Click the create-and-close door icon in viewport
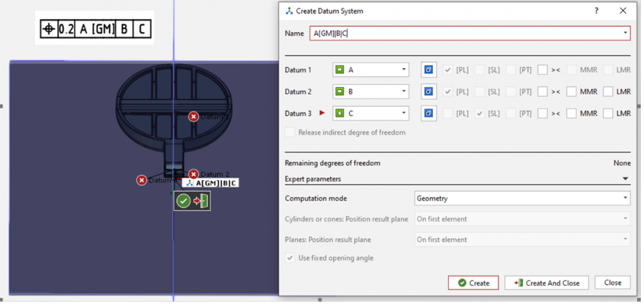This screenshot has width=644, height=304. [201, 201]
